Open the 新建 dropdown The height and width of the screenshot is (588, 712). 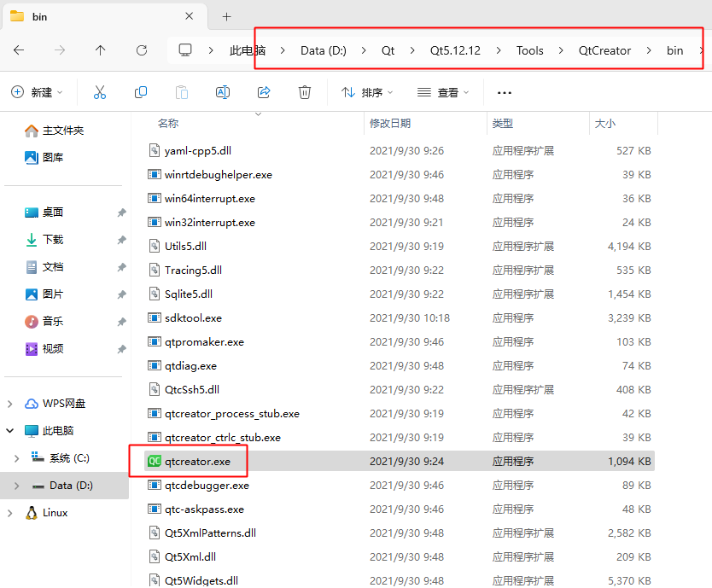[x=37, y=93]
